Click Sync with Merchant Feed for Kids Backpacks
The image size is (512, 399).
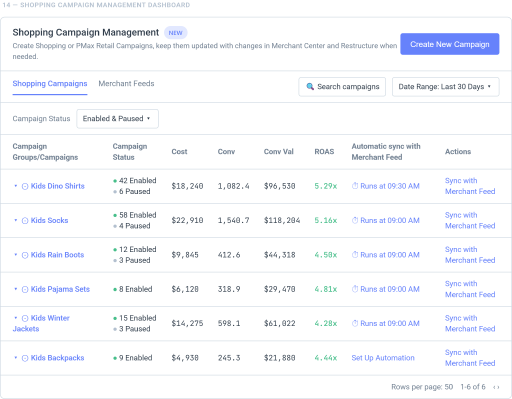[x=470, y=358]
